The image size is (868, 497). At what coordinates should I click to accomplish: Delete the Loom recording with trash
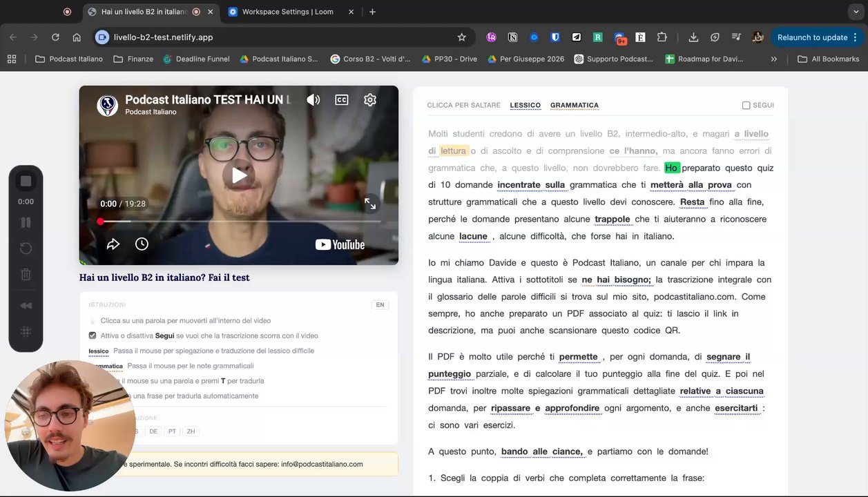26,274
